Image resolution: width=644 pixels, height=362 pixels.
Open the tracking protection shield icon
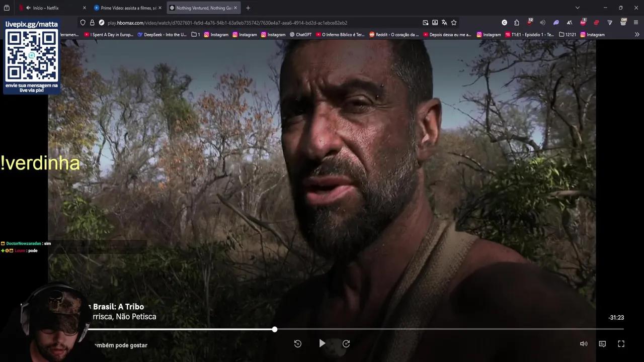(83, 23)
